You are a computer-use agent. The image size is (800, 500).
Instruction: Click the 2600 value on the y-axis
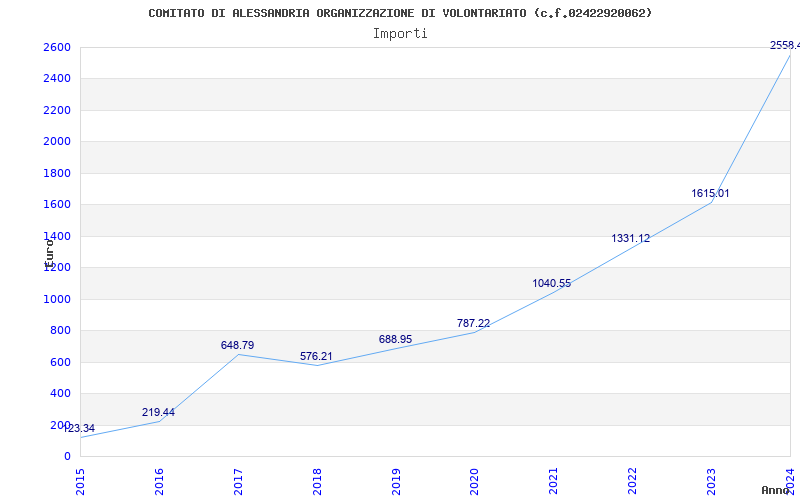point(57,47)
